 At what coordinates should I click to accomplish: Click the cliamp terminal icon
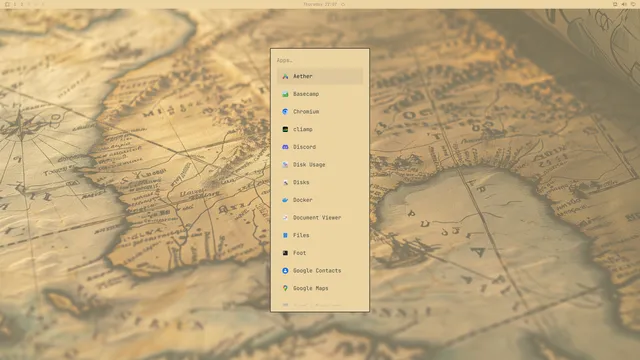tap(285, 129)
